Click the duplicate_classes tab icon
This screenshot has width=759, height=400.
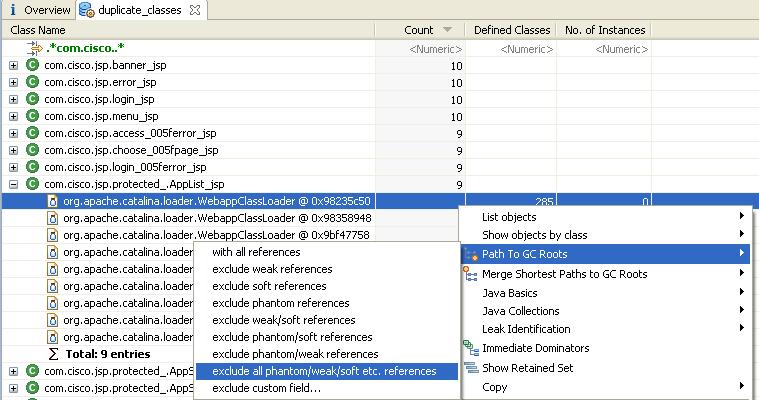87,10
